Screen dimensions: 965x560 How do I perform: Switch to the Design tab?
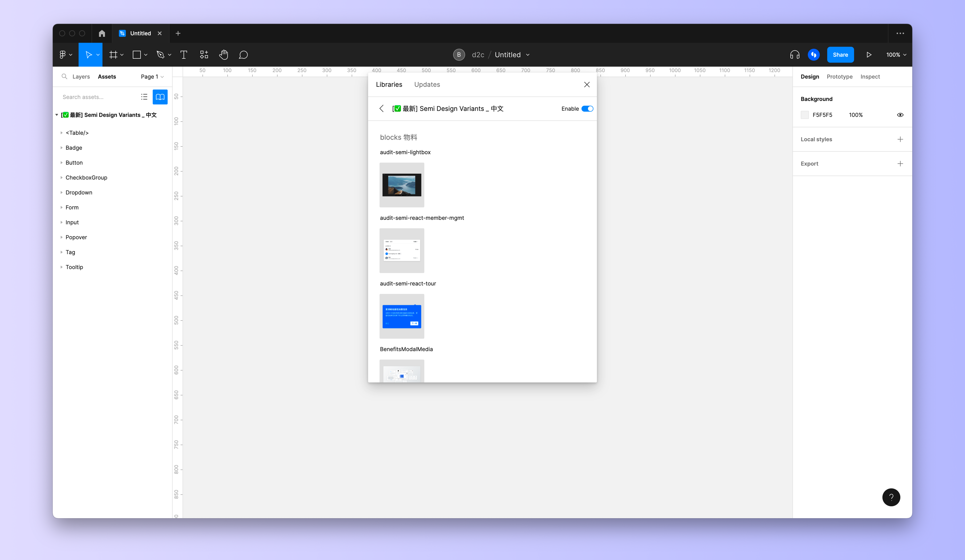coord(810,77)
